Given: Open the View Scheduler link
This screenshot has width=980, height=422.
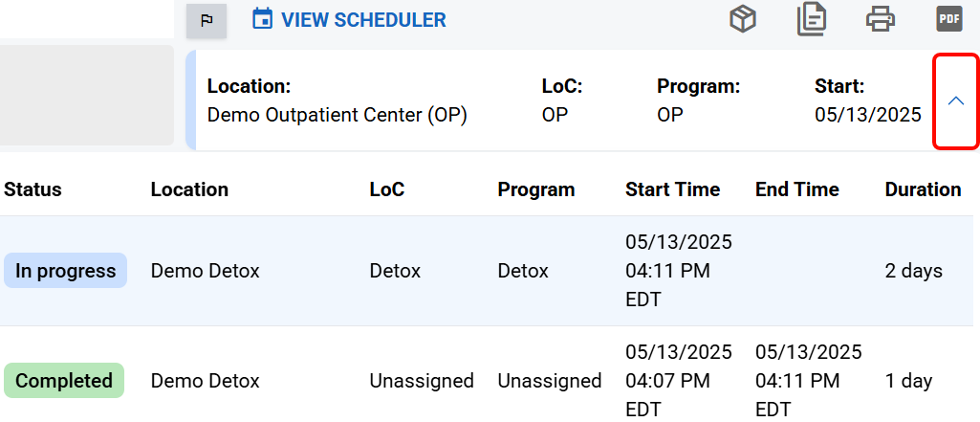Looking at the screenshot, I should pos(362,20).
